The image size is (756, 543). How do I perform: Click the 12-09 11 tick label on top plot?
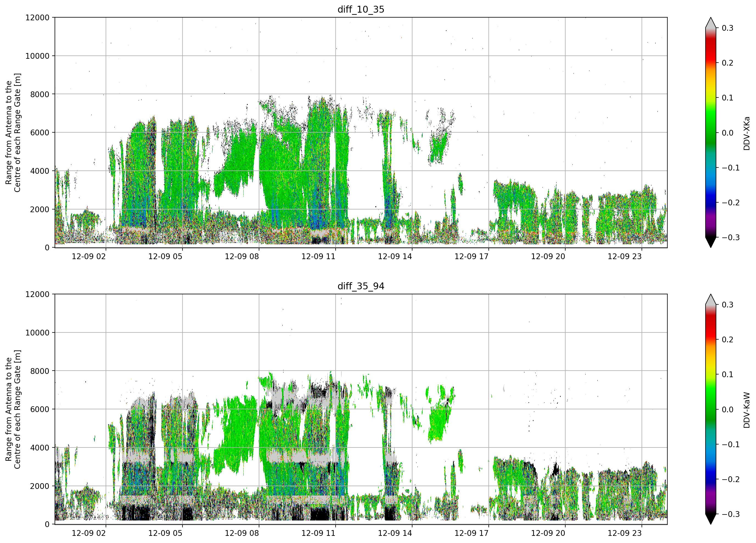point(318,256)
